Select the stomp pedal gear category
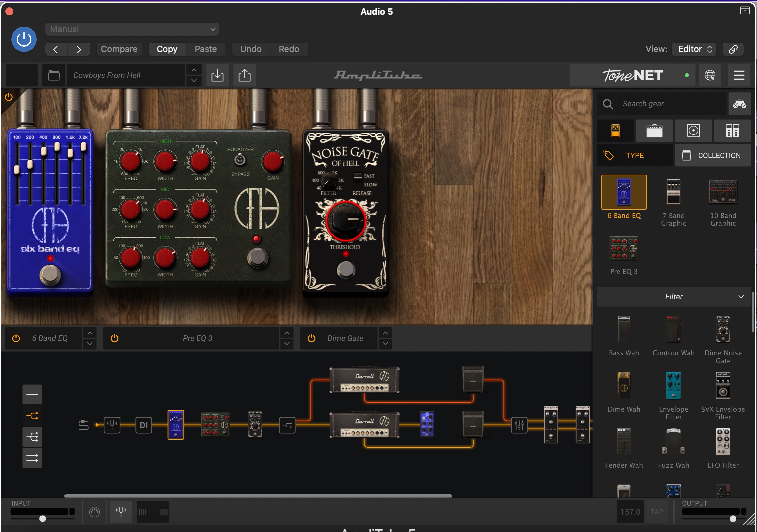Image resolution: width=757 pixels, height=532 pixels. click(615, 131)
